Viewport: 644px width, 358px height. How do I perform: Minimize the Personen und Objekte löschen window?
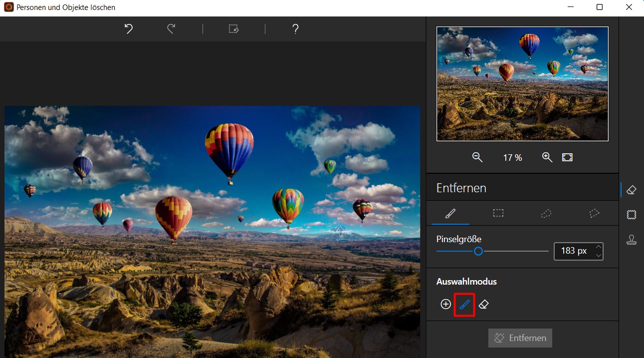(572, 7)
